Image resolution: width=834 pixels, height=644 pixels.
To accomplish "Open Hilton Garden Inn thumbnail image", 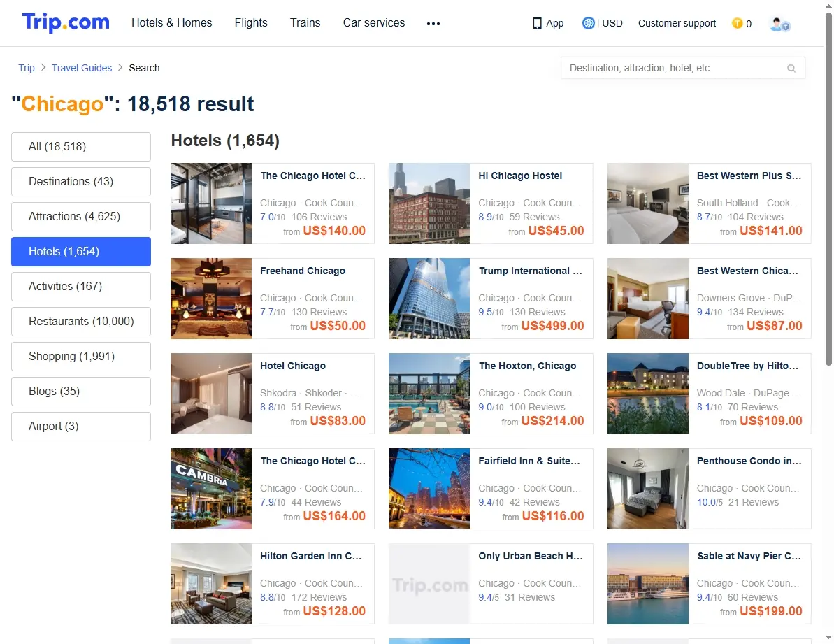I will point(211,584).
